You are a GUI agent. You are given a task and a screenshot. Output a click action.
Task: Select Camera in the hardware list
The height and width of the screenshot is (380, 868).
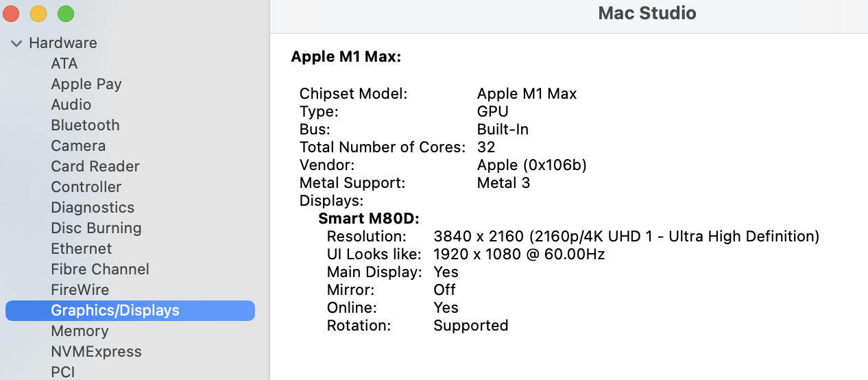[78, 146]
